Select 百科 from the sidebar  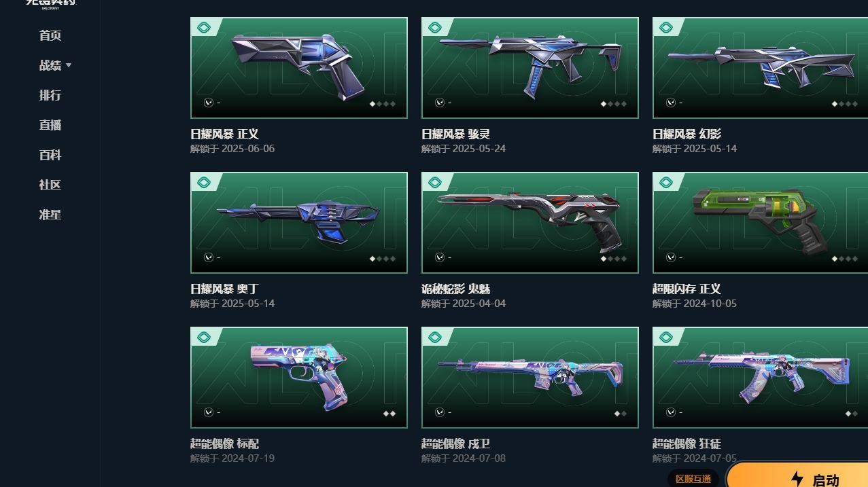pos(50,155)
